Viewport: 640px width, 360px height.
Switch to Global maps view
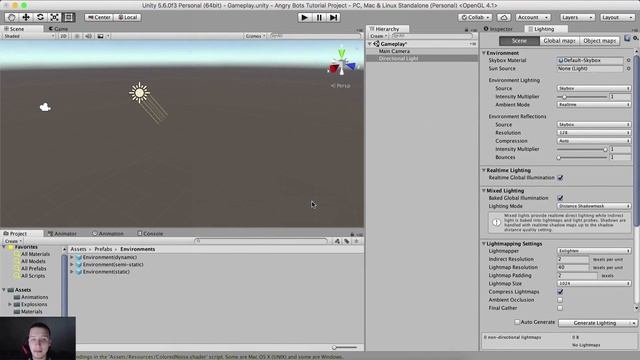[559, 41]
